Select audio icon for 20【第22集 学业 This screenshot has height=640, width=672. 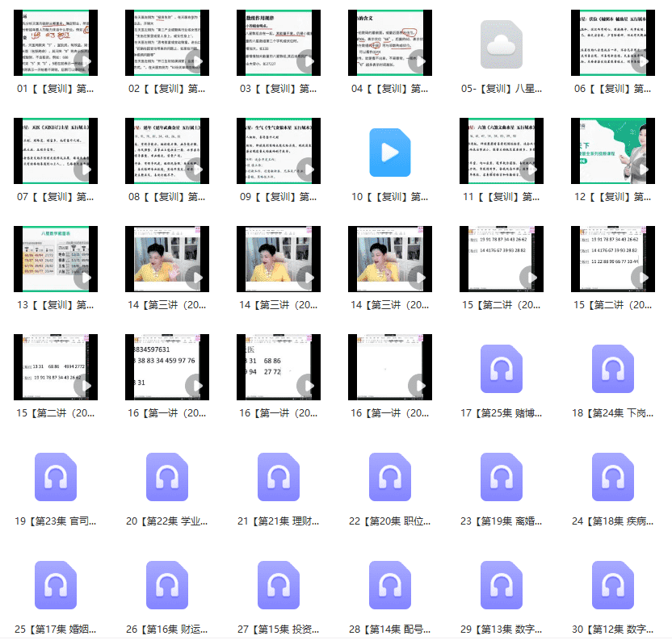pyautogui.click(x=167, y=477)
